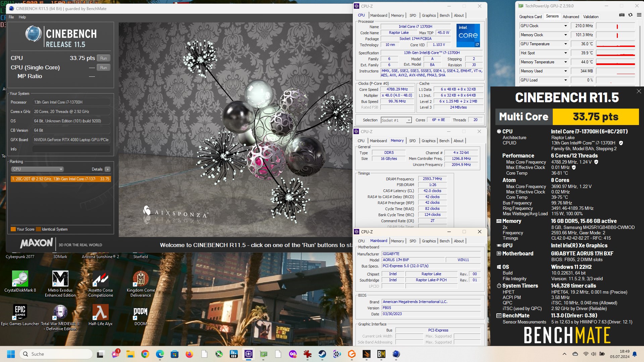Click GPU-Z screenshot camera icon
644x362 pixels.
pos(622,15)
